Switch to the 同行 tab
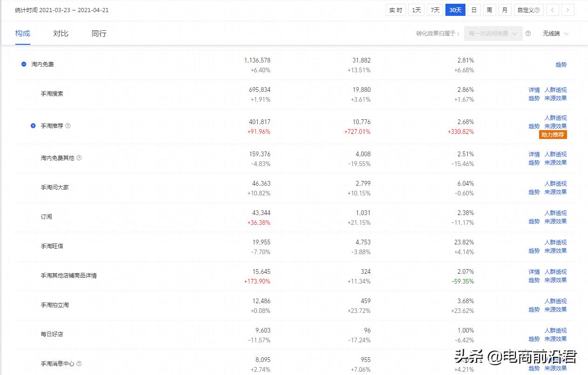 [99, 33]
